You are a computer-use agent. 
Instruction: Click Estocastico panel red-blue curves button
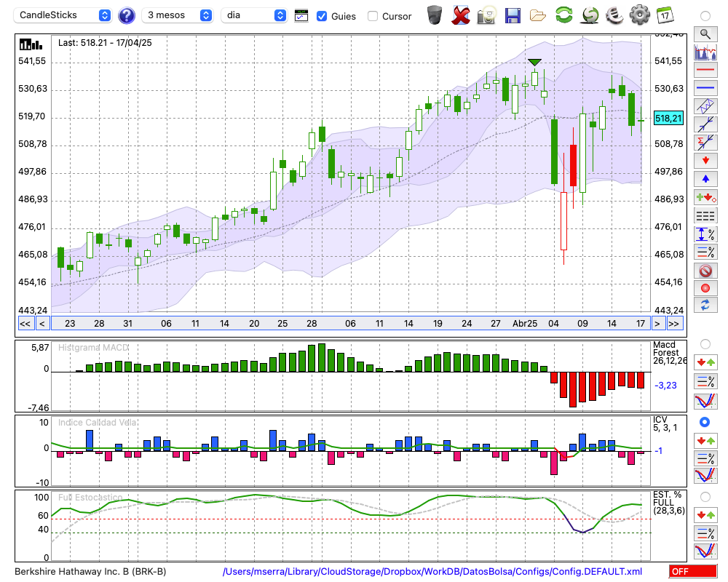tap(705, 551)
